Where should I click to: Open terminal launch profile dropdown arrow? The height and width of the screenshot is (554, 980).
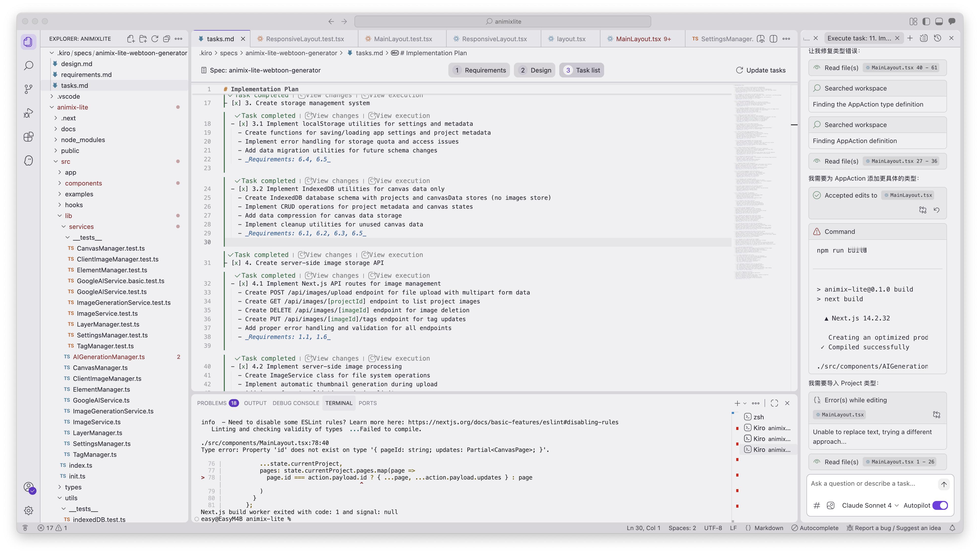(745, 403)
